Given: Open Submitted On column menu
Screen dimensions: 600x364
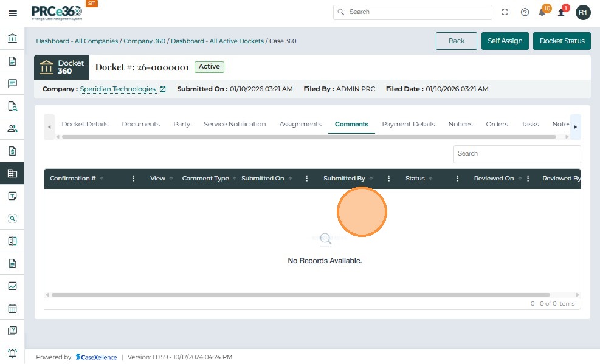Looking at the screenshot, I should (306, 179).
